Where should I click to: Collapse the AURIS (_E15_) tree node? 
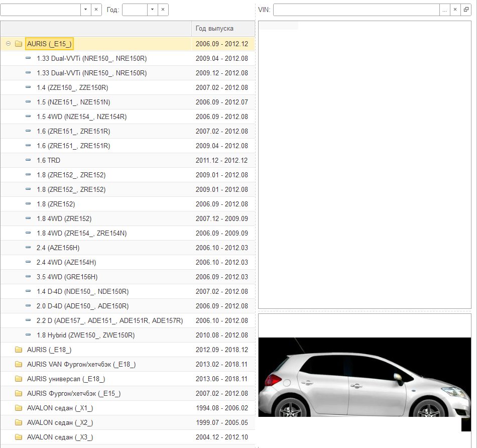[x=8, y=44]
